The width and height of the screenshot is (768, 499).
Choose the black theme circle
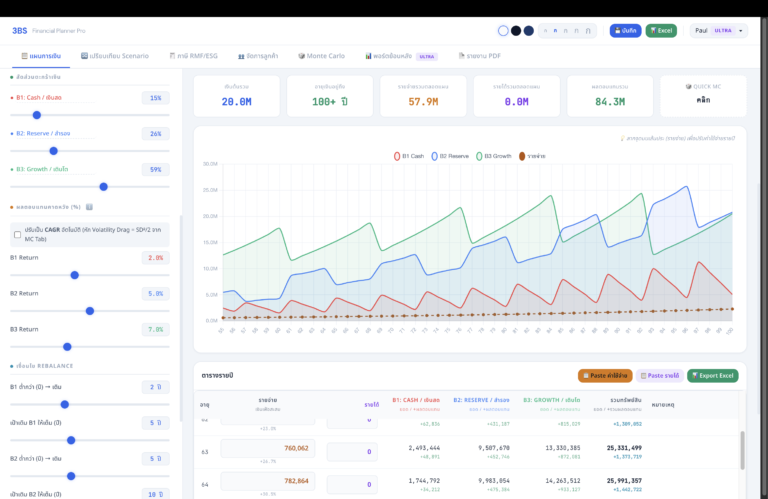pos(516,31)
